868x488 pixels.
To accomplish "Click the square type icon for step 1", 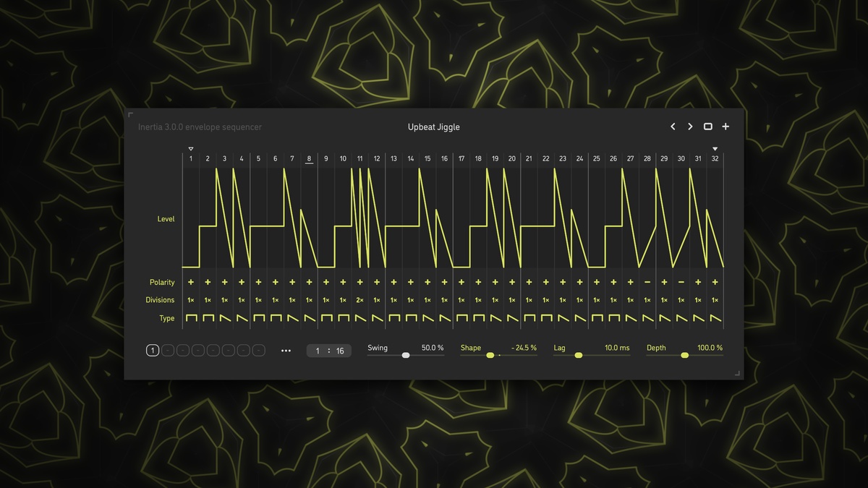I will pos(191,318).
